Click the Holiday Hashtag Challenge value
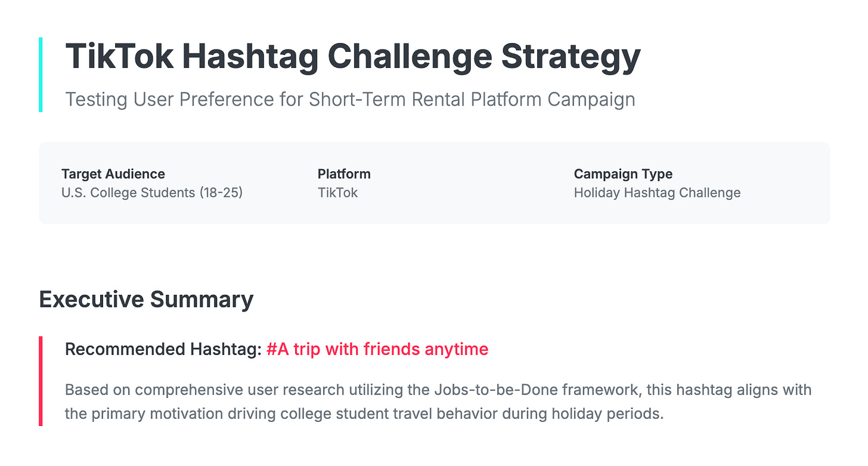 tap(657, 193)
